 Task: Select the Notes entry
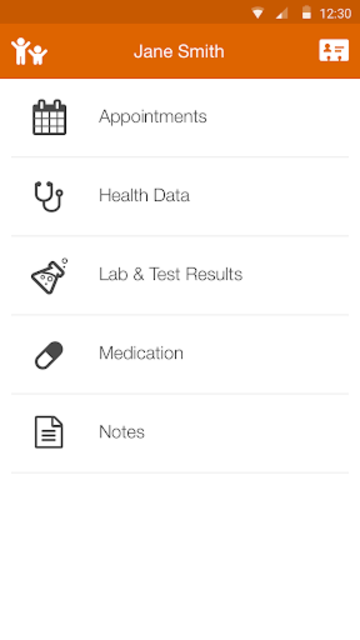[122, 432]
